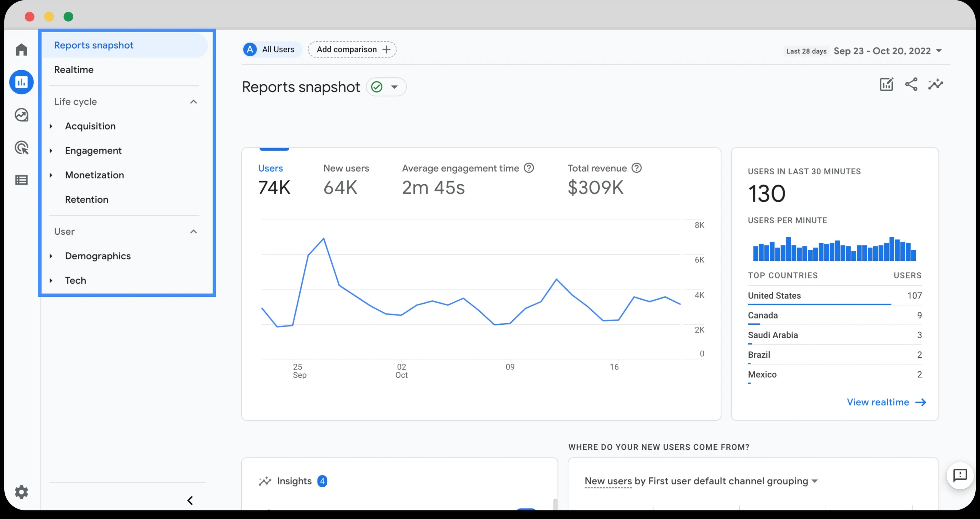Click the feedback chat bubble icon

coord(960,475)
